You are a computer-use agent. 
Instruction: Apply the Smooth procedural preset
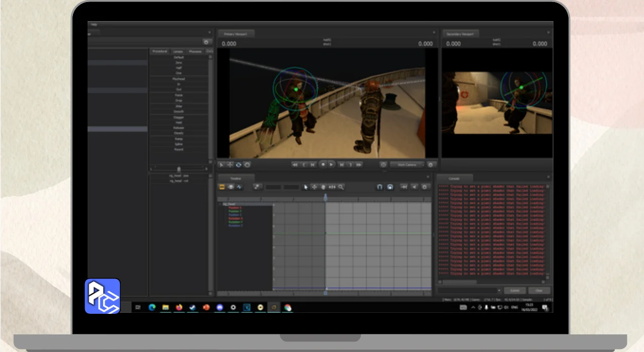click(x=179, y=112)
